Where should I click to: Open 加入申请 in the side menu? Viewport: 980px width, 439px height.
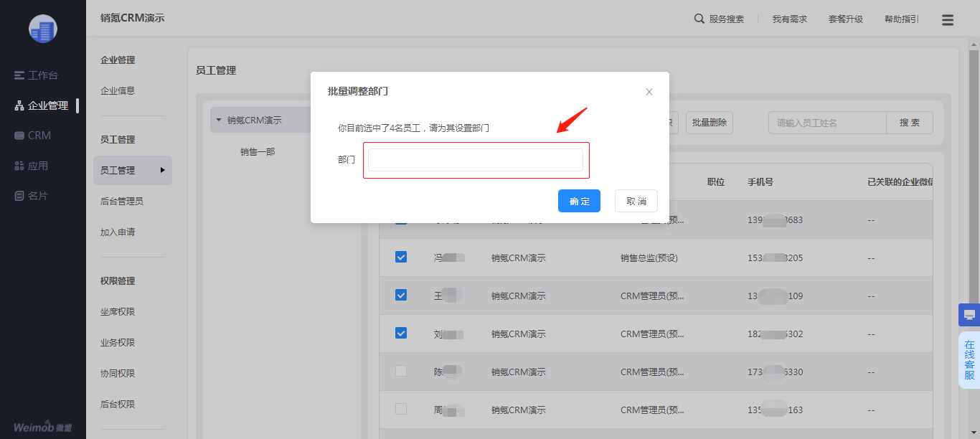point(118,232)
